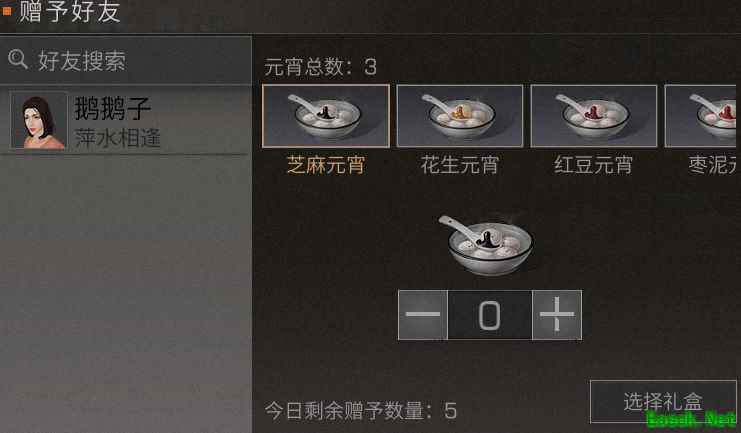Click the 元宵总数 counter text
Screen dimensions: 741x433
point(320,67)
